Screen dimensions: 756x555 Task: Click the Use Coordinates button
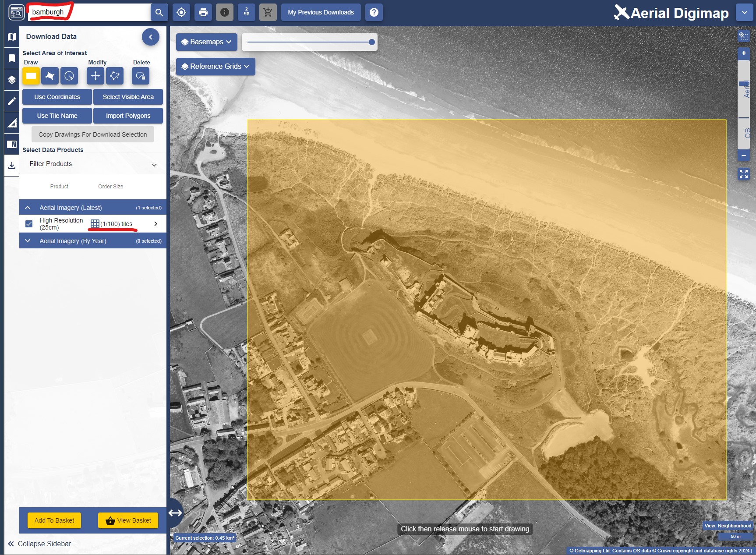pos(57,97)
